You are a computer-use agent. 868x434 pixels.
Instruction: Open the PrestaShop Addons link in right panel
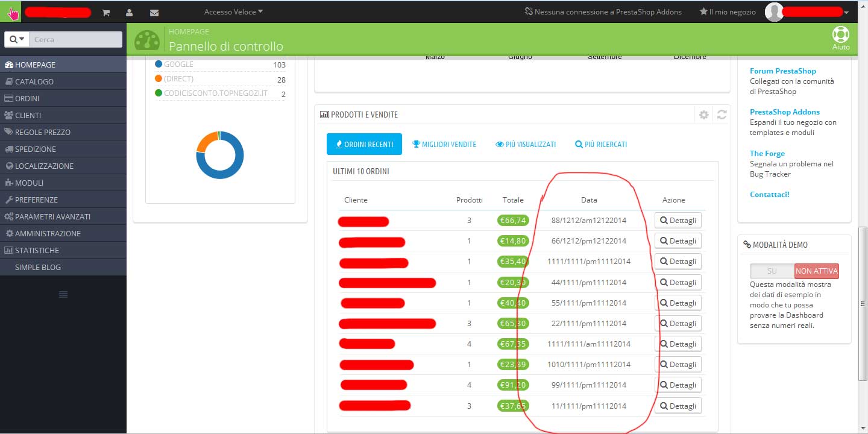[x=785, y=112]
